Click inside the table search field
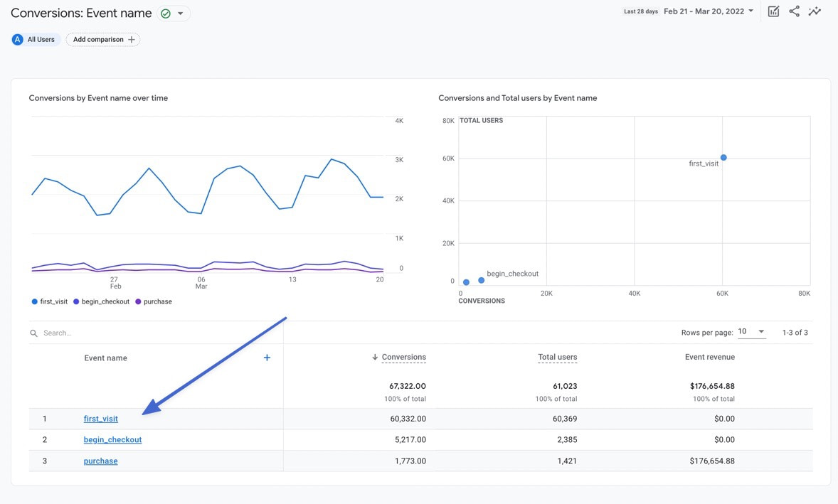 click(60, 332)
